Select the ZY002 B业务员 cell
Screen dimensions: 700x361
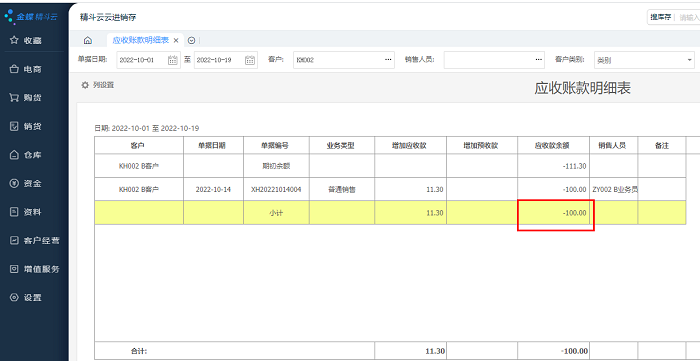pyautogui.click(x=613, y=189)
